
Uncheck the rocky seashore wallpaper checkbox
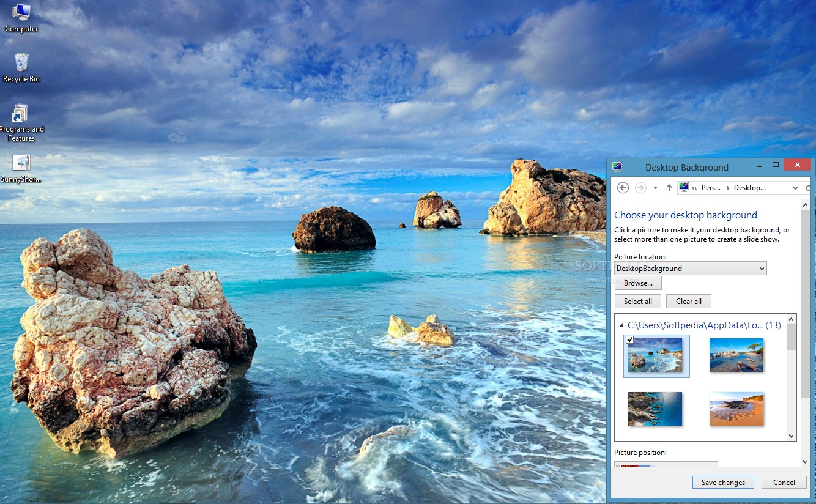(x=629, y=339)
